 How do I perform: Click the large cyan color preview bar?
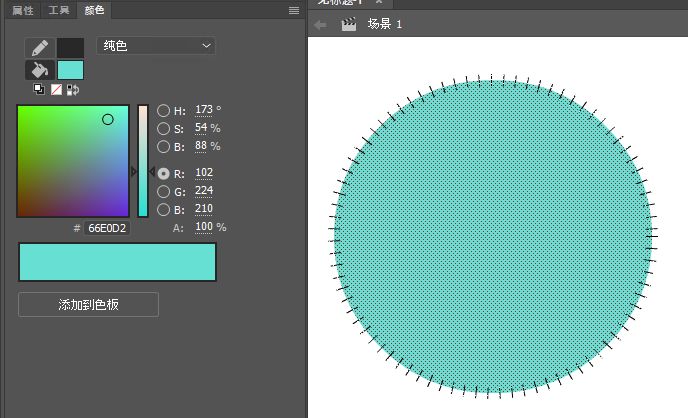point(118,262)
